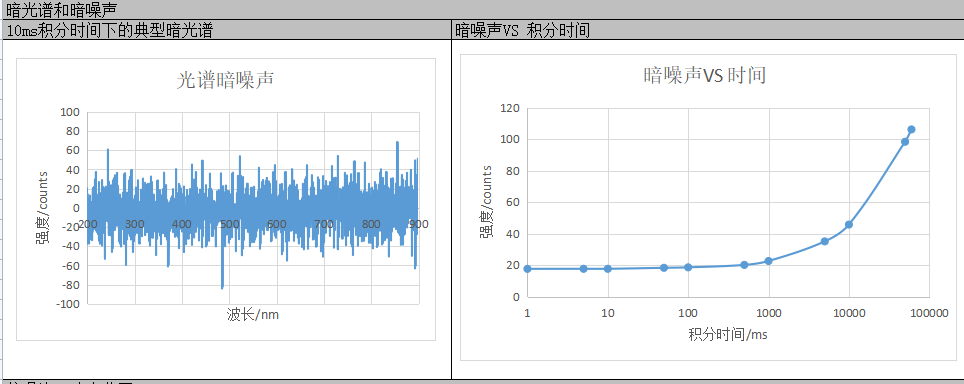Click the 波长/nm axis title
Image resolution: width=964 pixels, height=384 pixels.
253,315
